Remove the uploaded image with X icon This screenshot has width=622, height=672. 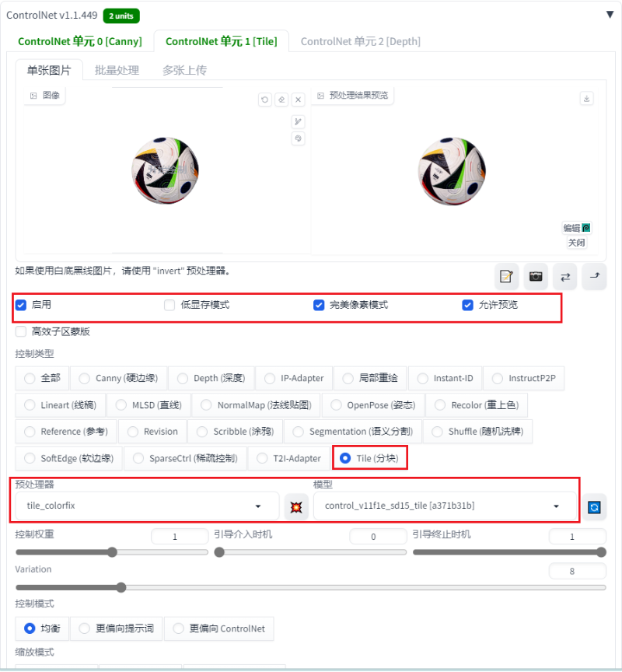298,100
